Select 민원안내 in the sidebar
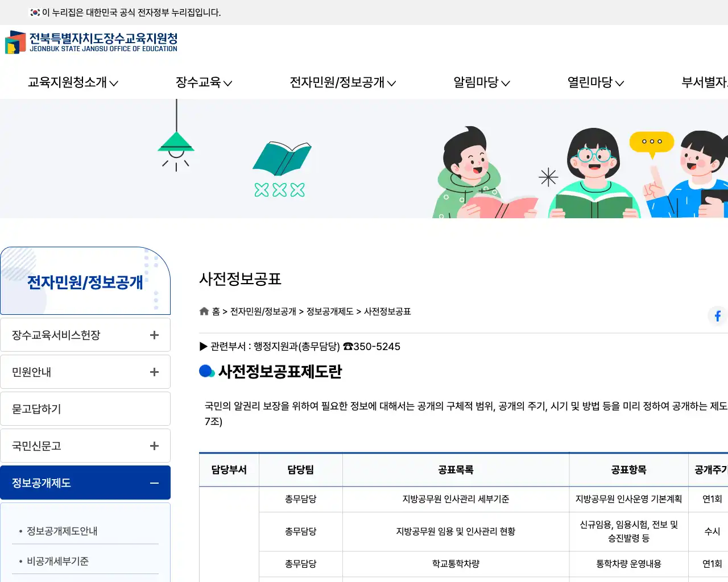 click(x=32, y=372)
